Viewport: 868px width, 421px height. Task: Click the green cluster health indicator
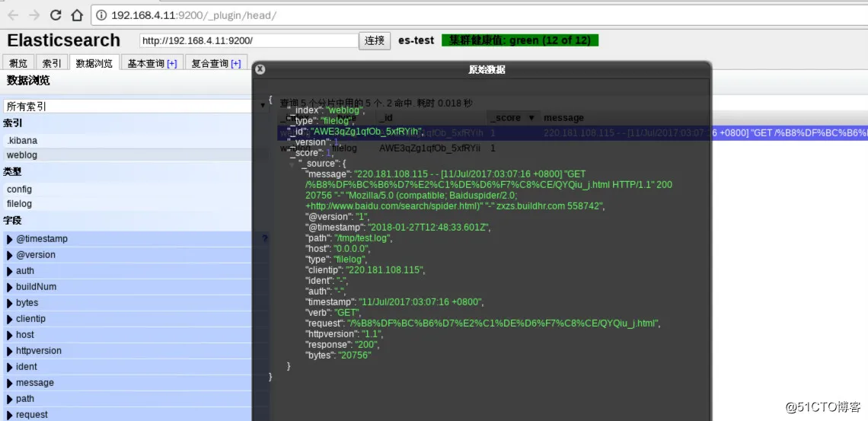pos(520,40)
